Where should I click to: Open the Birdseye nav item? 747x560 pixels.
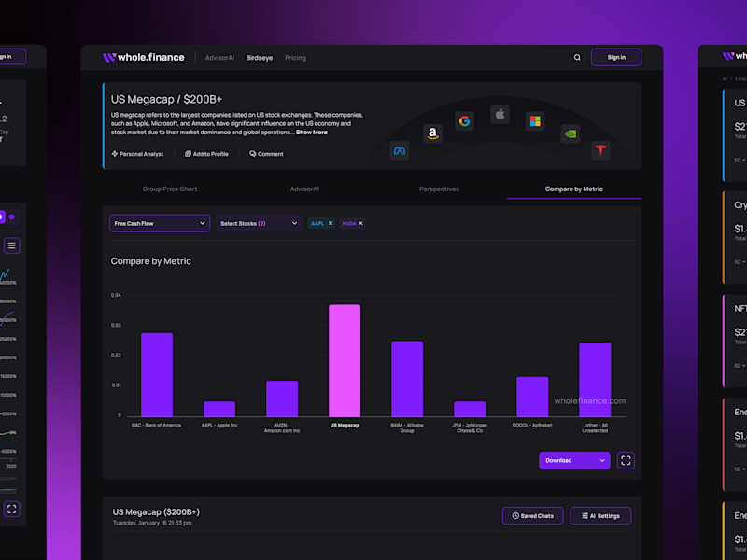260,58
